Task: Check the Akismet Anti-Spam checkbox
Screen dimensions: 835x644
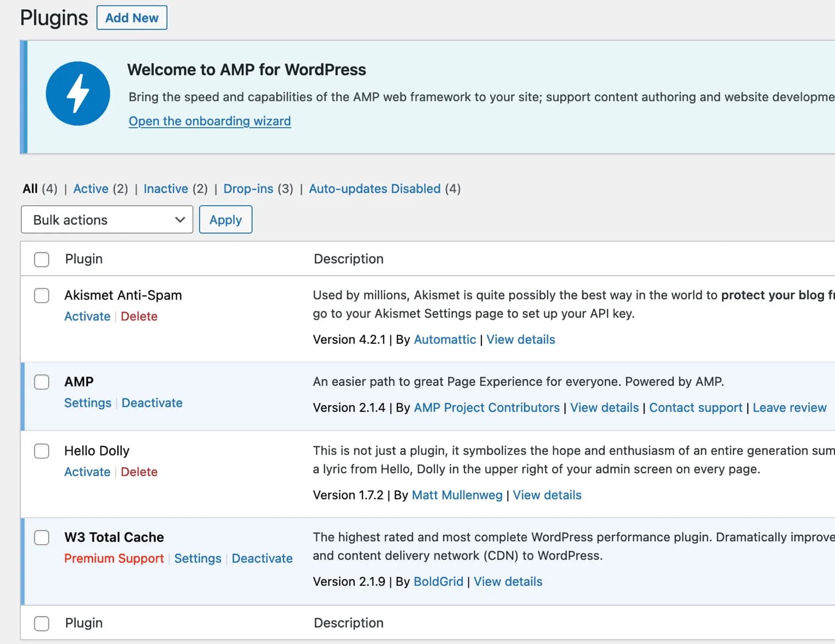Action: [x=42, y=296]
